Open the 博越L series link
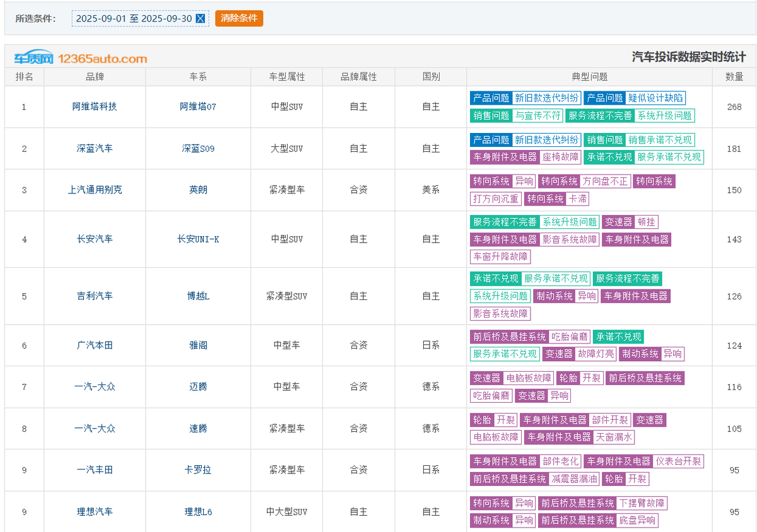This screenshot has width=757, height=532. click(198, 296)
